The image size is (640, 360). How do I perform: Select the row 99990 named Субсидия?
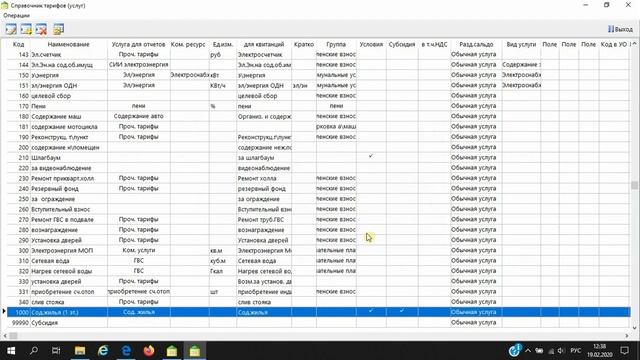318,322
